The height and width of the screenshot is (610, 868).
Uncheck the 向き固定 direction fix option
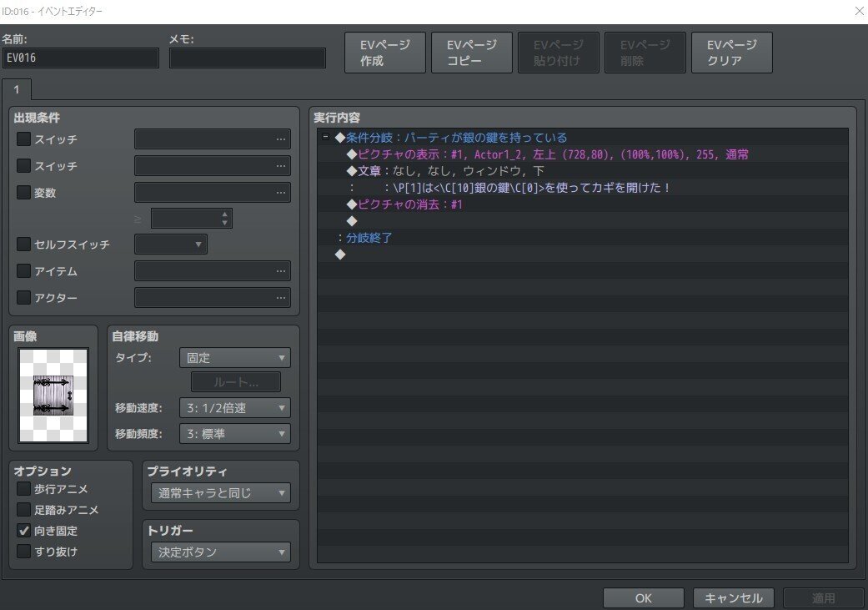[23, 531]
